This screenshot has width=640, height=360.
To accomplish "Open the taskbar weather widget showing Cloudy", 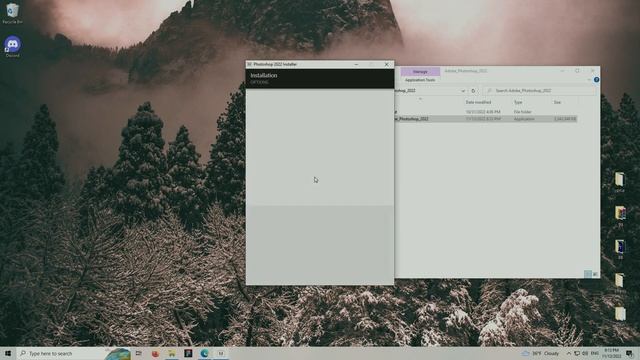I will point(540,353).
